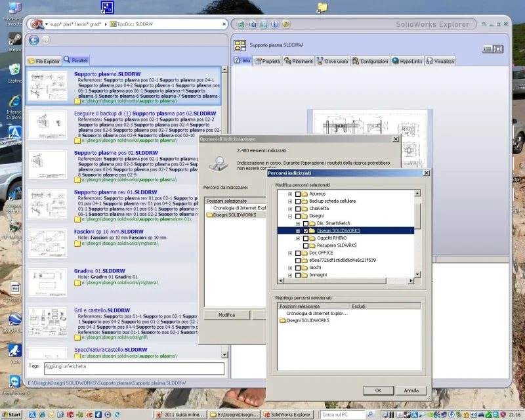Click the forward navigation arrow button
Screen dimensions: 525x420
click(46, 40)
